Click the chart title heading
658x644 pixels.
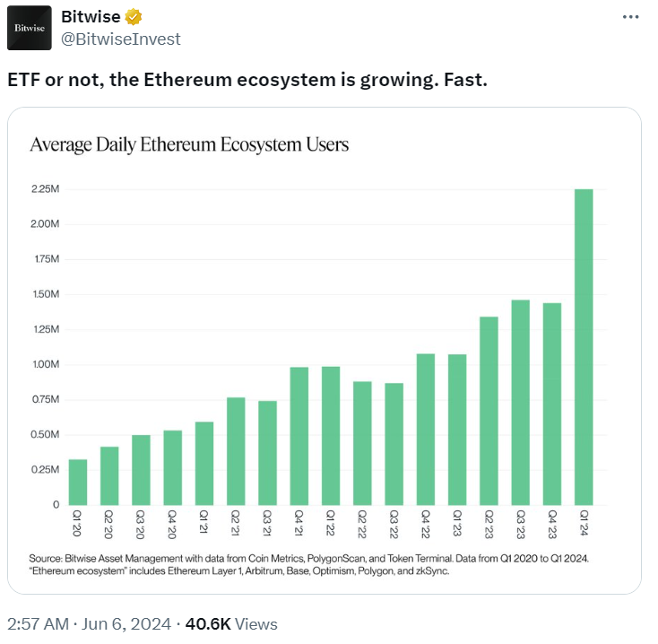tap(189, 144)
